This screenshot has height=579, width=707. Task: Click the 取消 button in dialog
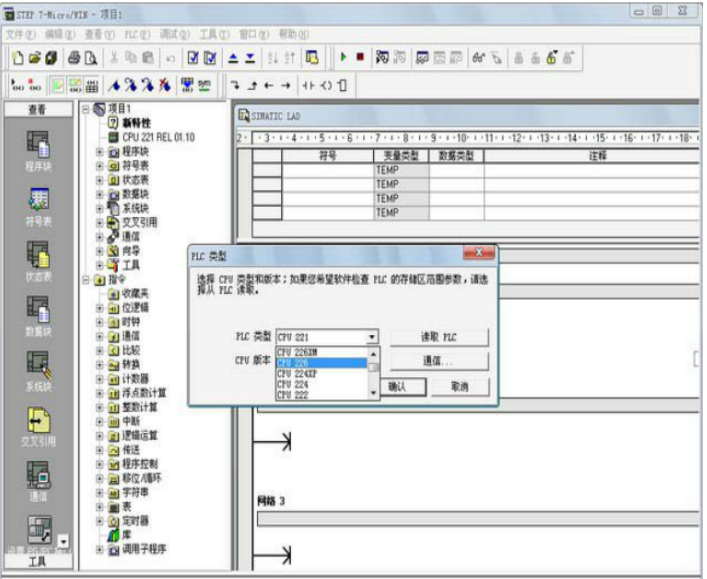460,386
